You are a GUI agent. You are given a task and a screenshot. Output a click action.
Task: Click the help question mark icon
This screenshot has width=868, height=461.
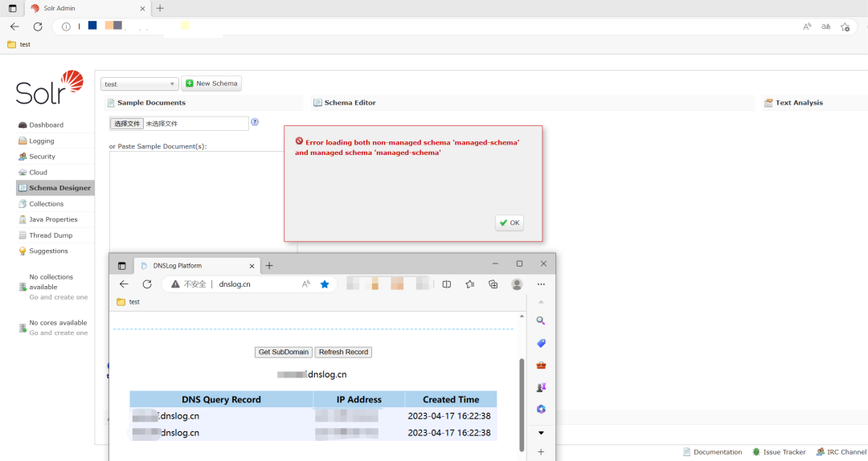(255, 122)
